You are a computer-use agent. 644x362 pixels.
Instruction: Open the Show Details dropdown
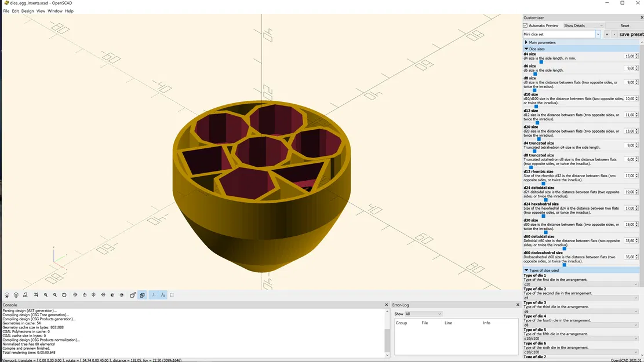[583, 25]
